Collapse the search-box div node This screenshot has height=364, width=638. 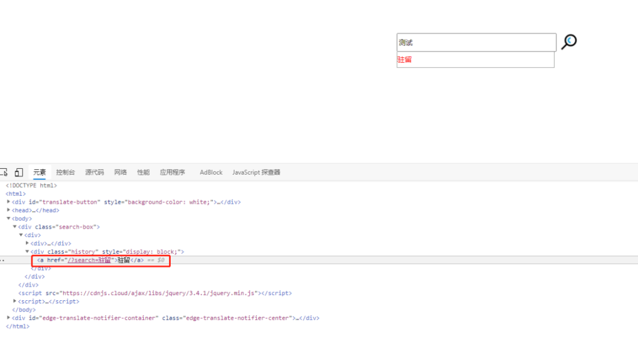(15, 227)
